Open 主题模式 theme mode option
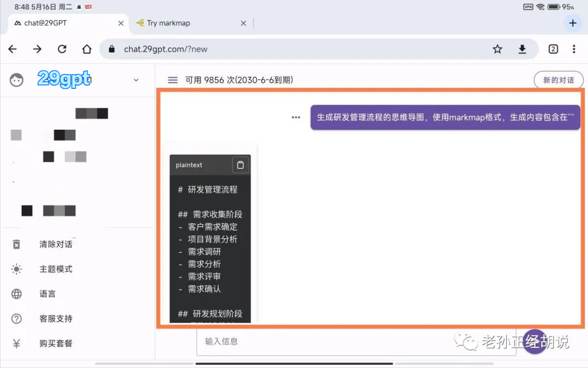Screen dimensions: 588x368 click(x=56, y=269)
